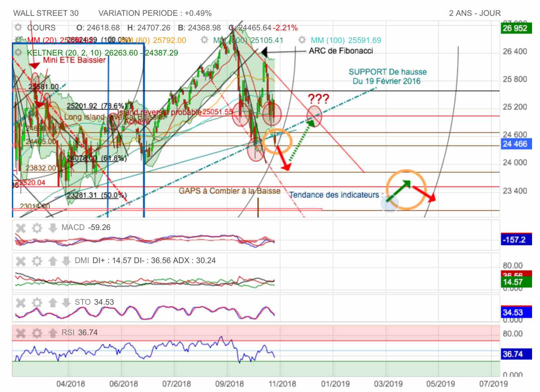This screenshot has width=540, height=392.
Task: Click the red ??? annotation
Action: (319, 99)
